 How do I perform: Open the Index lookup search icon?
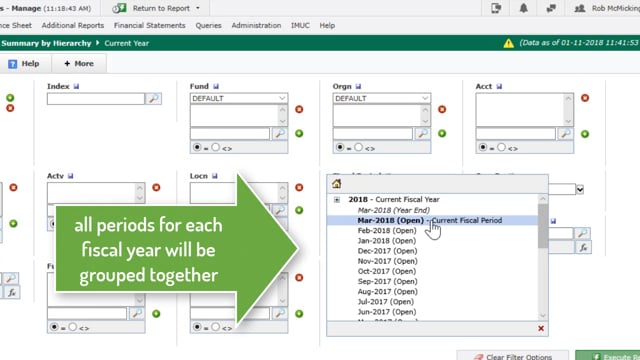click(x=153, y=99)
